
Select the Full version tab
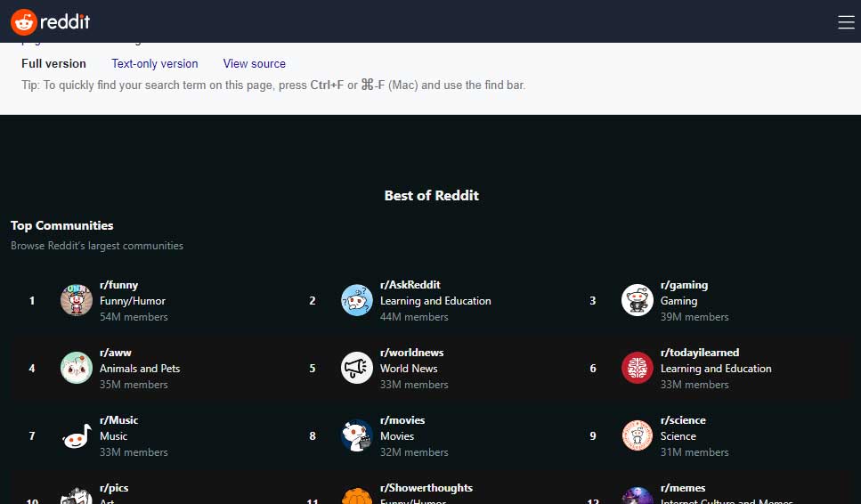[x=53, y=64]
